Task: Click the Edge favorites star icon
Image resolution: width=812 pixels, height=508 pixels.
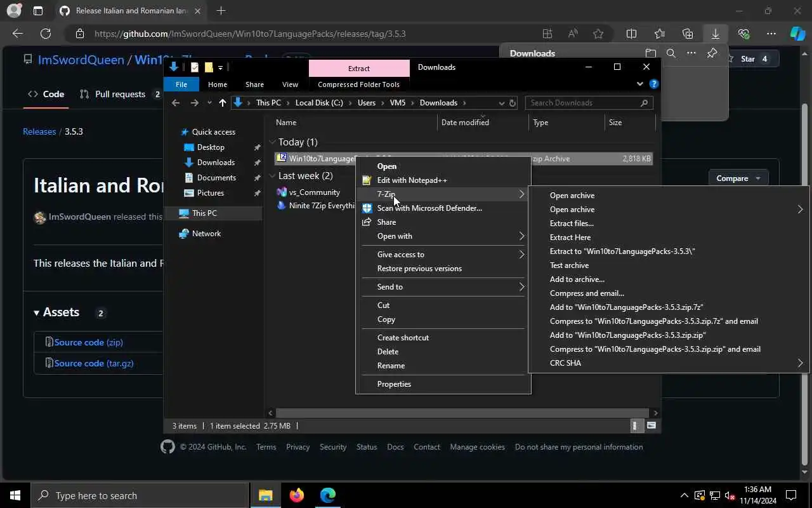Action: [598, 34]
